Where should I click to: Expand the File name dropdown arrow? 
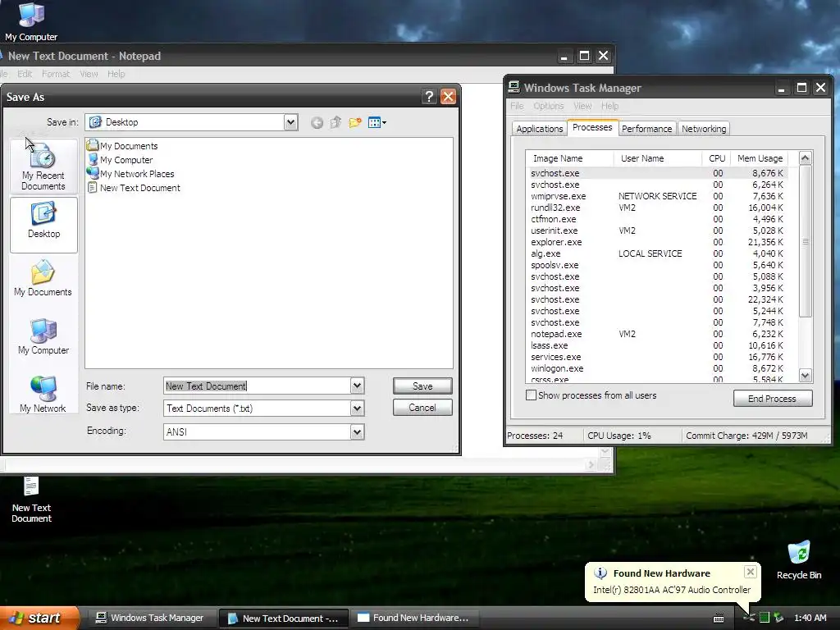358,386
